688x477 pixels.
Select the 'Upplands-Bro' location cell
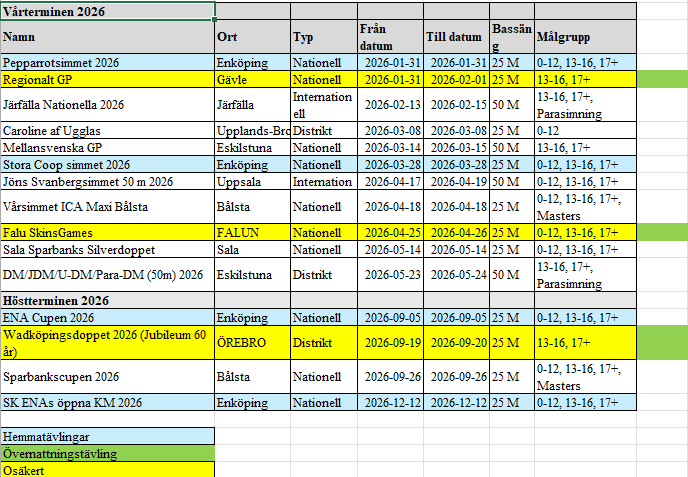(251, 130)
